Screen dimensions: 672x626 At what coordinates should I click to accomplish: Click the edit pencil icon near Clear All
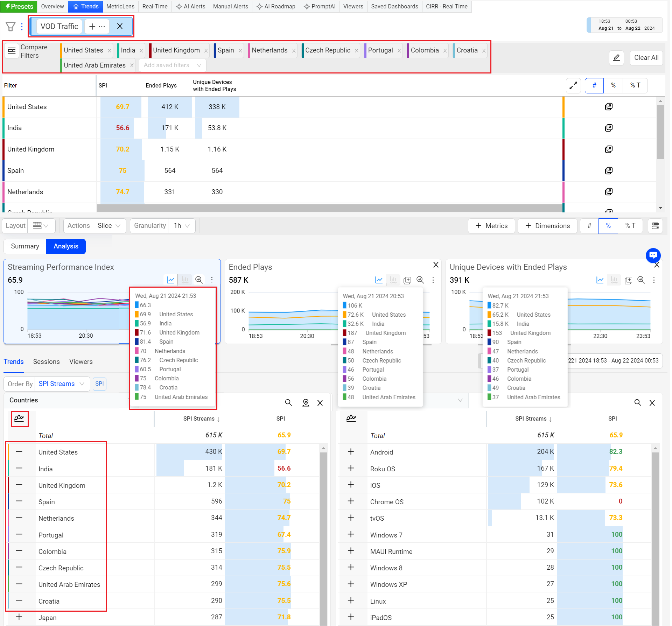tap(616, 58)
